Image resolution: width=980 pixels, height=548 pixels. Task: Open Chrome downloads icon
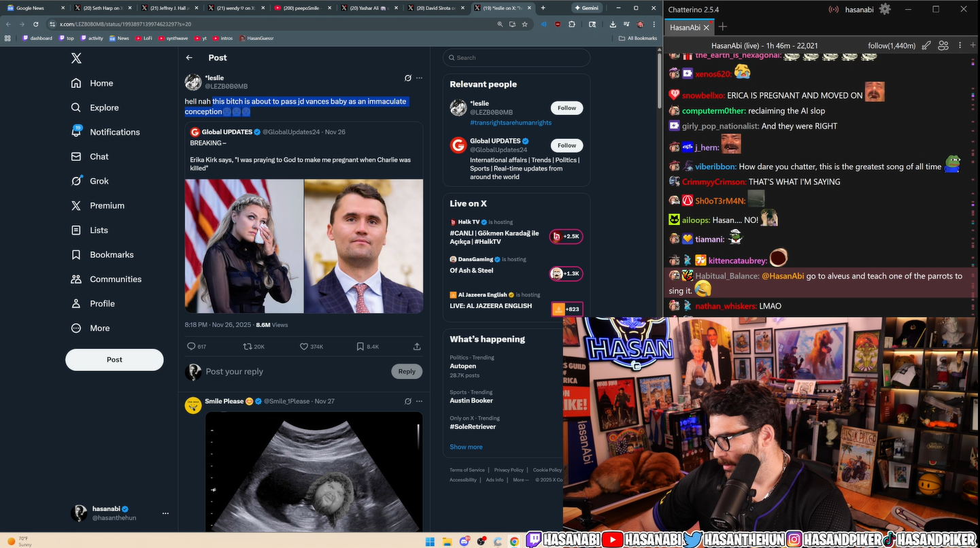pyautogui.click(x=613, y=24)
